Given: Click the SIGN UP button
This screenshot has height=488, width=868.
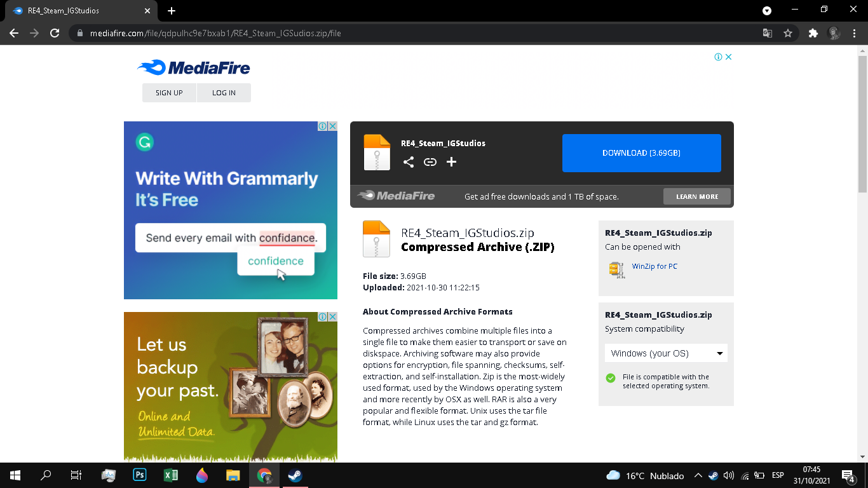Looking at the screenshot, I should coord(169,93).
